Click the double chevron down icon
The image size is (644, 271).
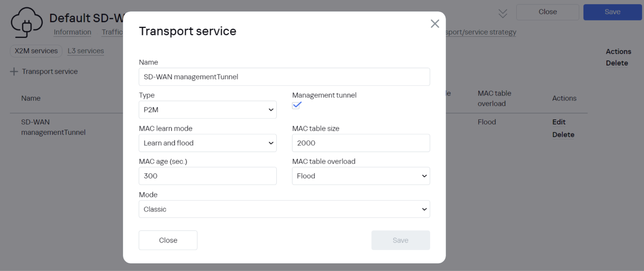[503, 14]
